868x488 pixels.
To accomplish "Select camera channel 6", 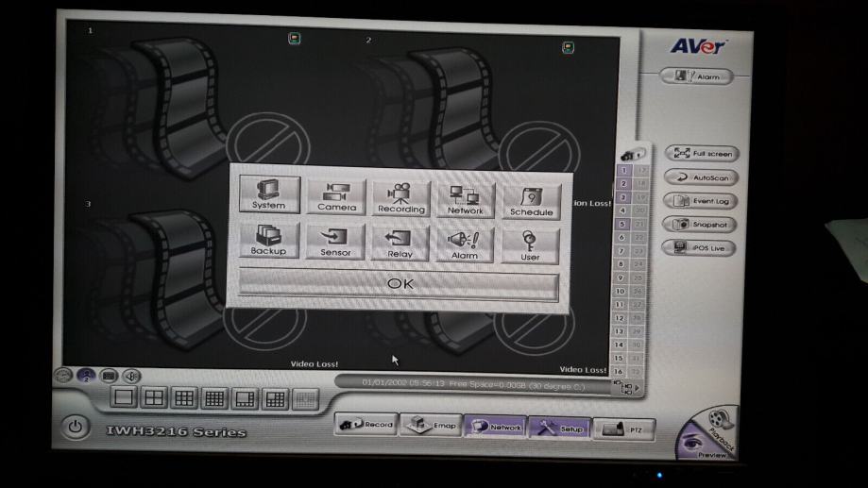I will pyautogui.click(x=621, y=237).
